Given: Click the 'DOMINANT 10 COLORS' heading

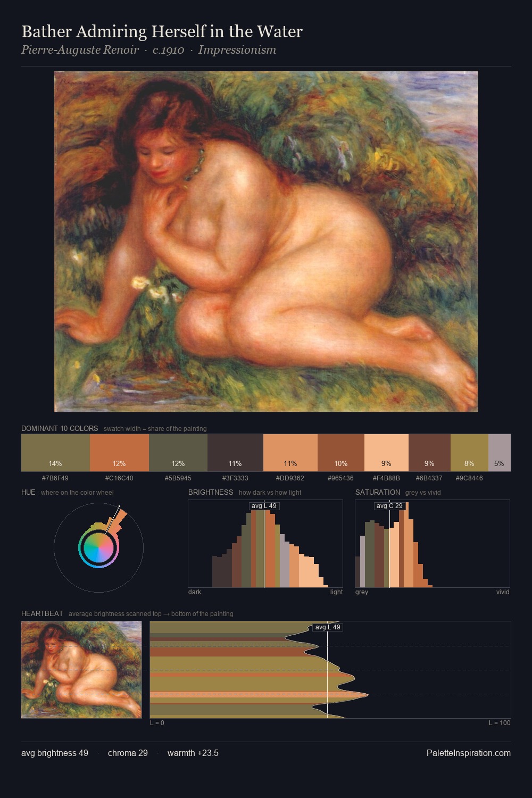Looking at the screenshot, I should 60,428.
